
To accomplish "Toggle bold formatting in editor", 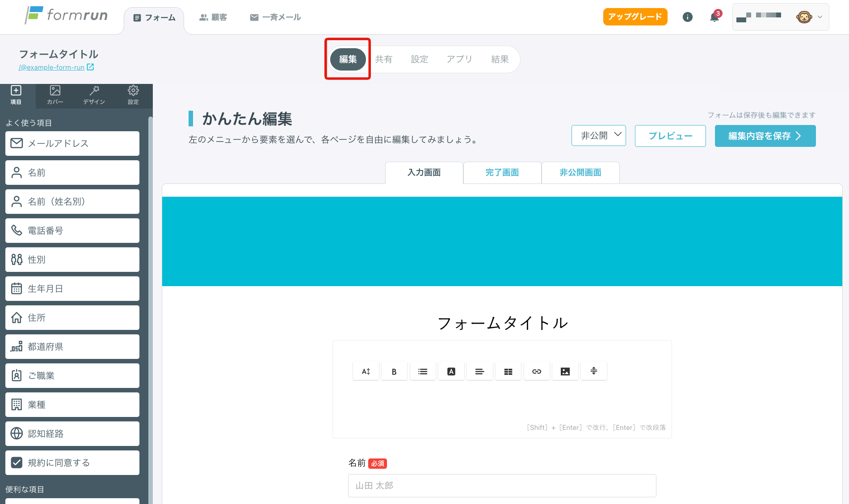I will tap(394, 371).
